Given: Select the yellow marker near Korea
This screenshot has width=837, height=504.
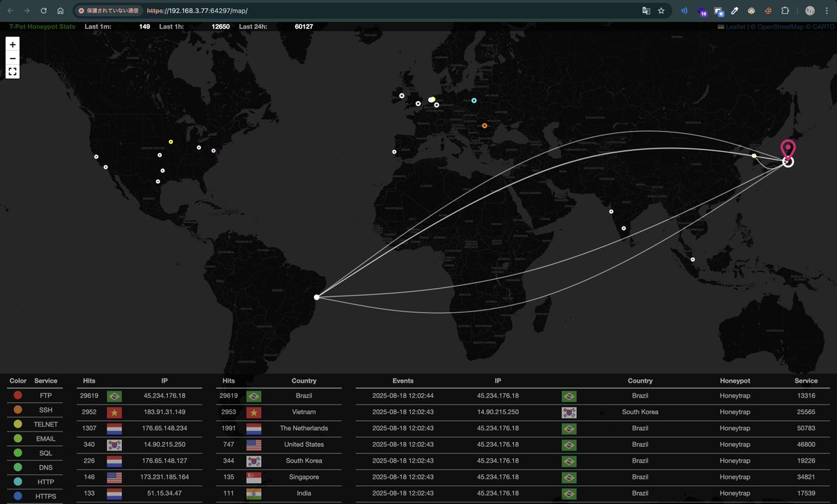Looking at the screenshot, I should 754,155.
